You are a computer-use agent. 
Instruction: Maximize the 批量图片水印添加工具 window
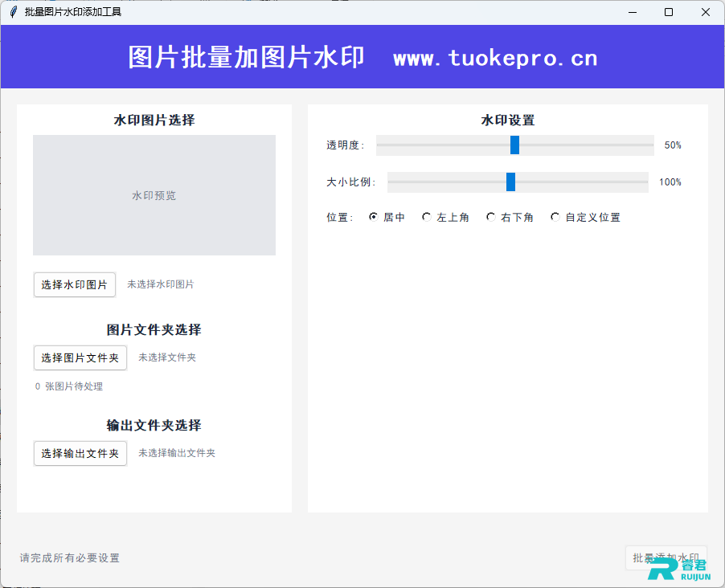(669, 12)
